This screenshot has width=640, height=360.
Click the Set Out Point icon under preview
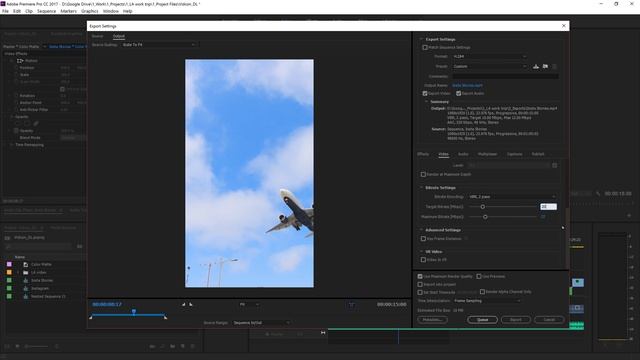pos(191,304)
